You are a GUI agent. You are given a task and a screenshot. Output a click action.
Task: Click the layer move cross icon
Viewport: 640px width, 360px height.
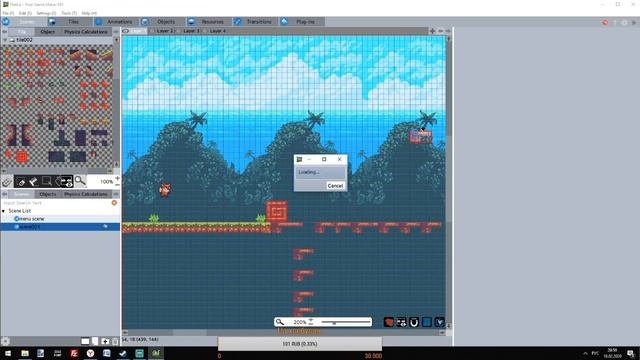432,31
